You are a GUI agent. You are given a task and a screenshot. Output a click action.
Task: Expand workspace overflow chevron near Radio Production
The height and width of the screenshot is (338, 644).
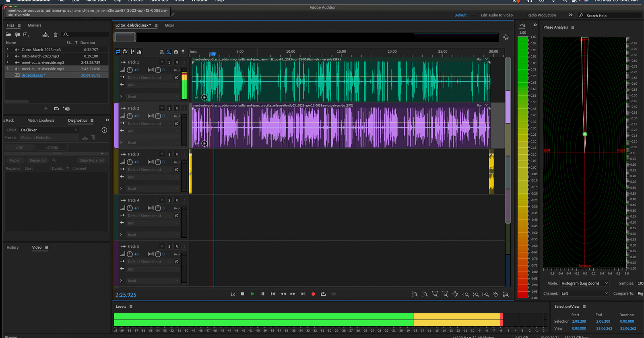(x=570, y=15)
